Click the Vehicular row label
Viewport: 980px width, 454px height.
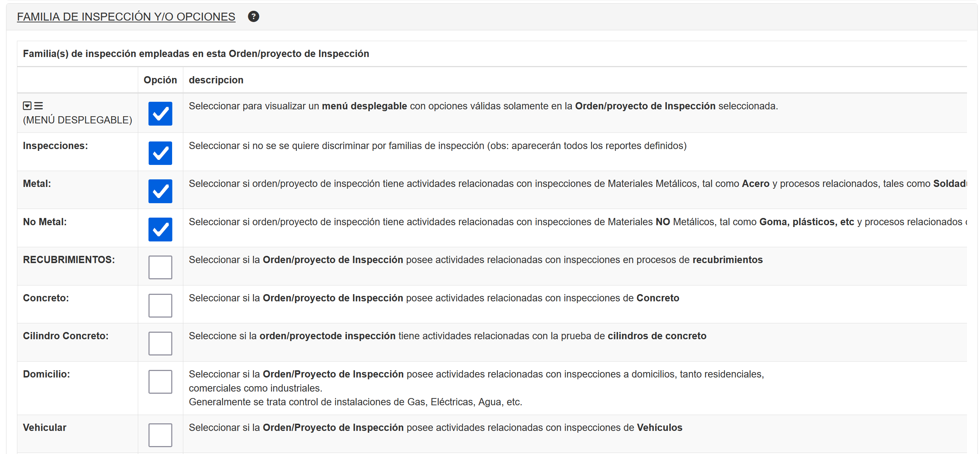(x=44, y=427)
